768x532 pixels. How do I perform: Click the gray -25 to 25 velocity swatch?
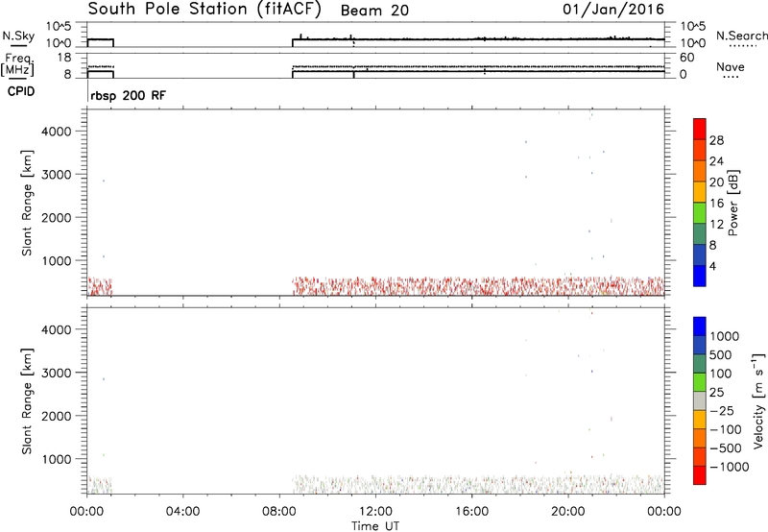[x=700, y=401]
